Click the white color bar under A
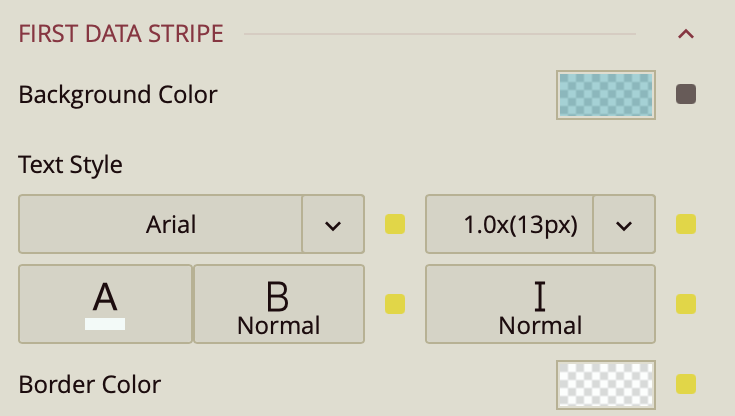This screenshot has width=735, height=416. pos(105,323)
